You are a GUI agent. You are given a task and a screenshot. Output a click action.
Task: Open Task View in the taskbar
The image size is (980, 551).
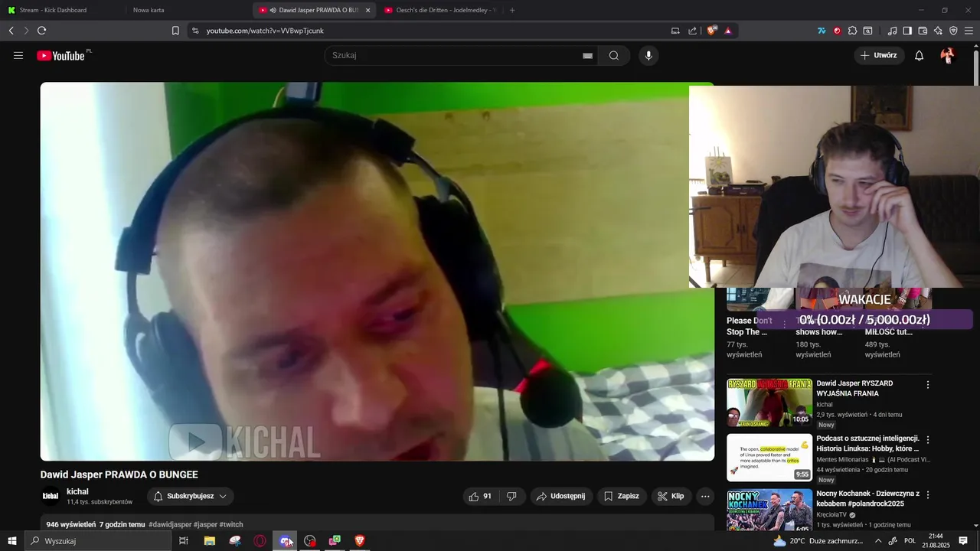[184, 541]
